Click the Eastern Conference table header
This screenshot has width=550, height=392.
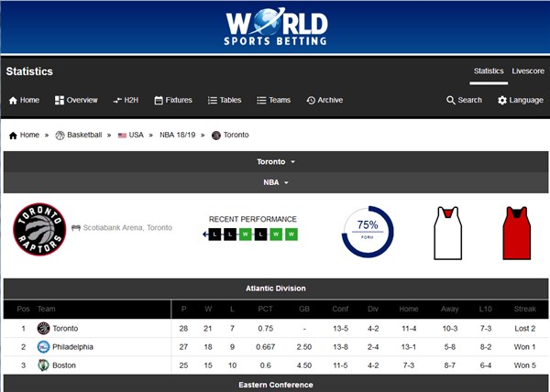click(276, 384)
